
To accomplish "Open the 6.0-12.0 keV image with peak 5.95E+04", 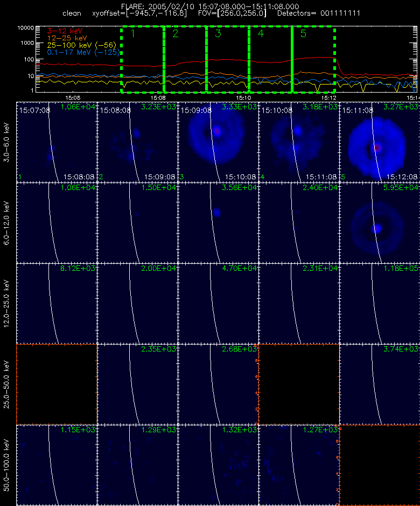I will 380,223.
